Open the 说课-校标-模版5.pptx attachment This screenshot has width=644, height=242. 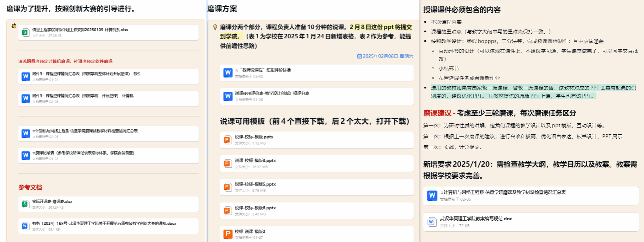pos(255,184)
